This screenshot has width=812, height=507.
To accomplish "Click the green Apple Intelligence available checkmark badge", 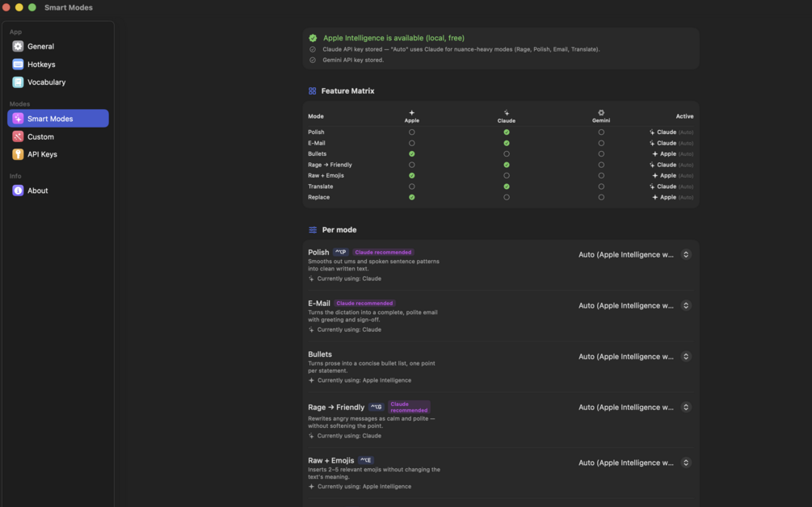I will click(x=313, y=38).
